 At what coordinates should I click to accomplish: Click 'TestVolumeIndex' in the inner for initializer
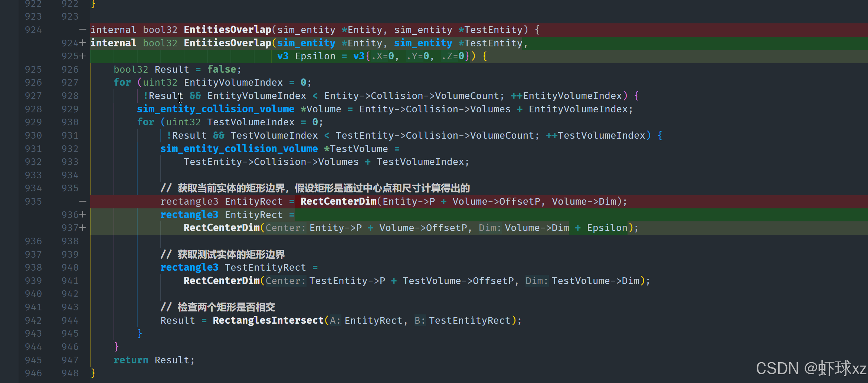[x=251, y=122]
